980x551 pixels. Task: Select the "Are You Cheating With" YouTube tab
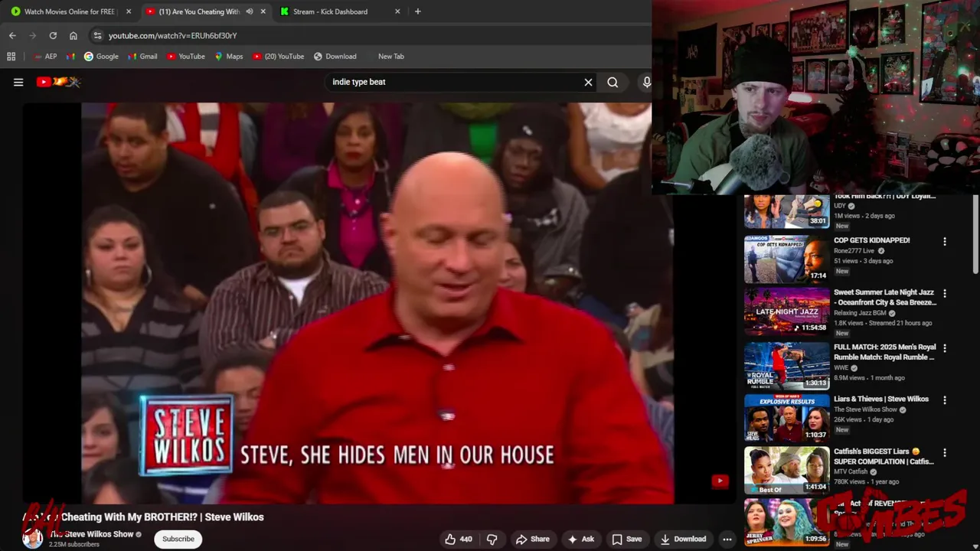point(199,11)
